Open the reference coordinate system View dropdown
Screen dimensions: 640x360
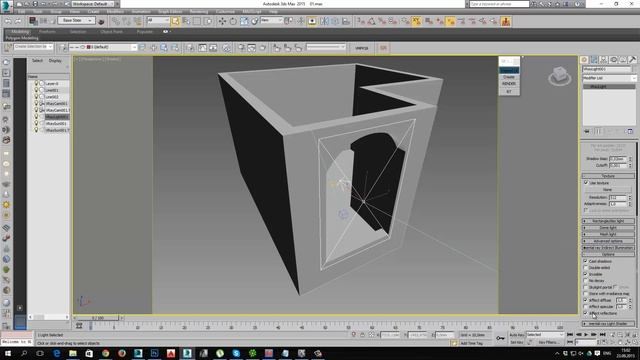[271, 20]
